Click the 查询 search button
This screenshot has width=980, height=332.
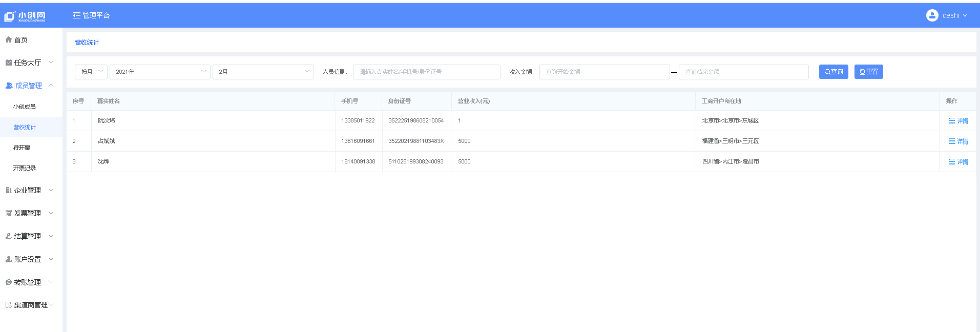click(x=833, y=72)
